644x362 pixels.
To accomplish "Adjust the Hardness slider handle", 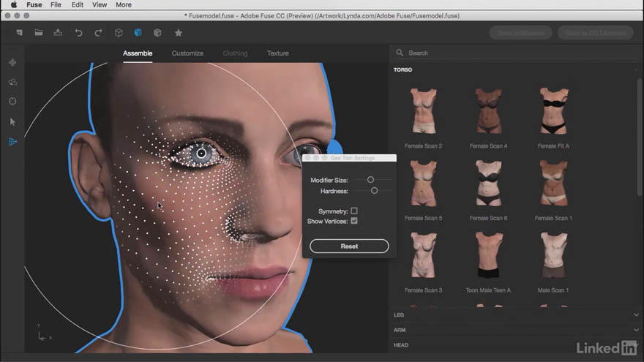I will (374, 191).
